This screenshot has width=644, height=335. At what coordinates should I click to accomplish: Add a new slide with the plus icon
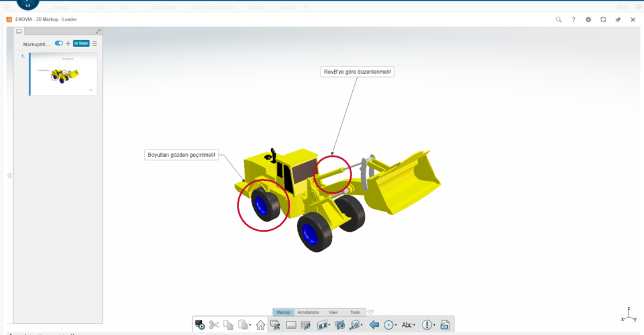pos(68,44)
